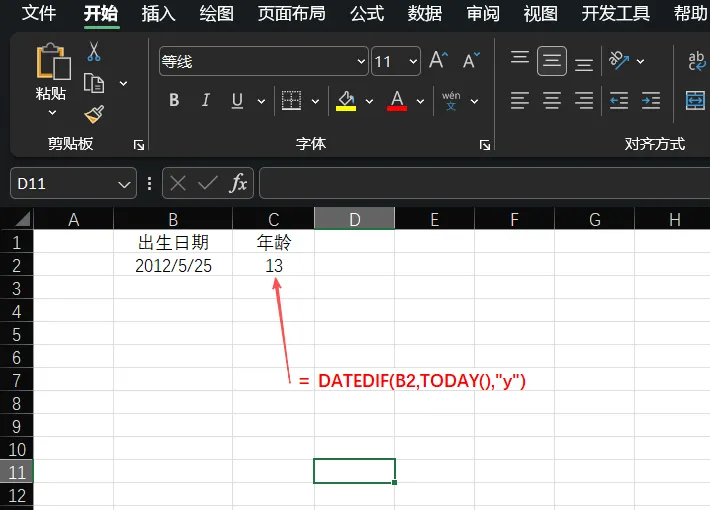710x510 pixels.
Task: Select the 年龄 header cell
Action: (x=273, y=242)
